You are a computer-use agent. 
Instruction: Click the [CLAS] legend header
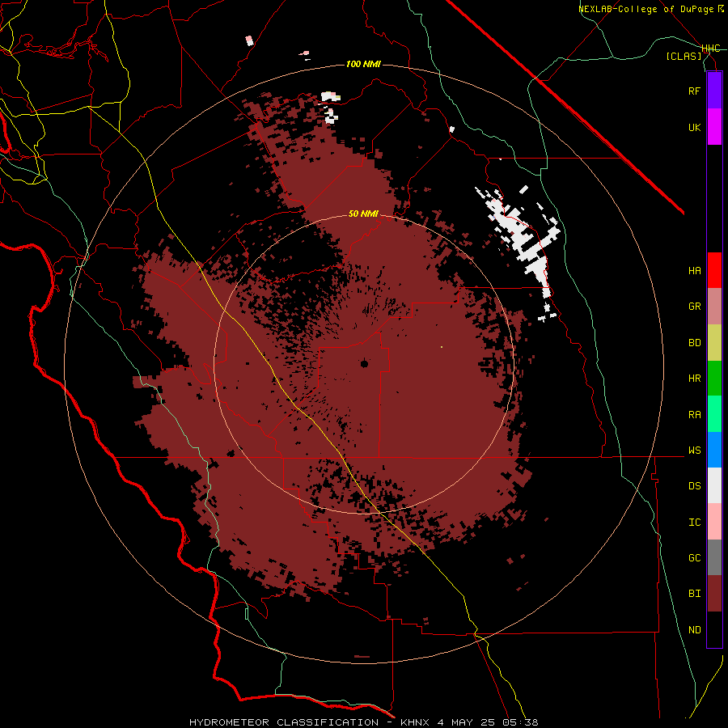[x=684, y=56]
